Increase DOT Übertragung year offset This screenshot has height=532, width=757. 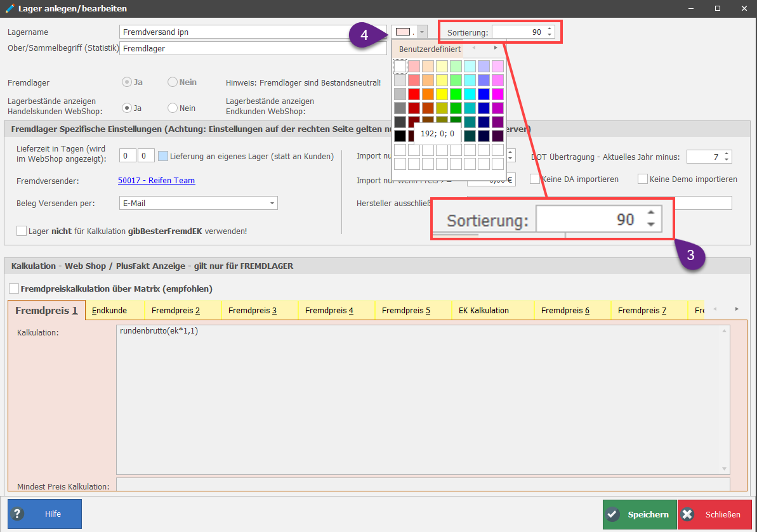pos(727,153)
